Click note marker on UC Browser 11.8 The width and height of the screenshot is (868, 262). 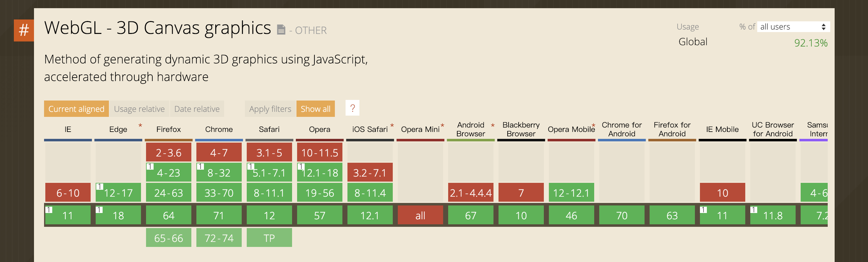[x=754, y=210]
